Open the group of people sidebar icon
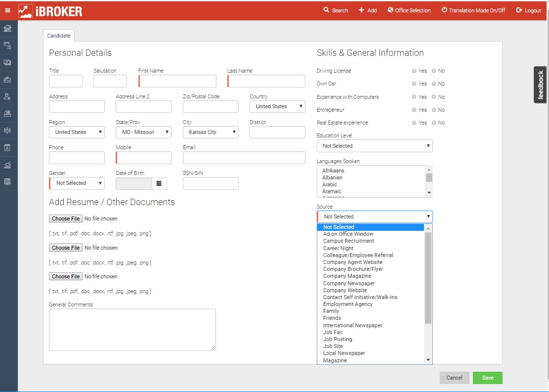This screenshot has width=549, height=392. (x=7, y=131)
